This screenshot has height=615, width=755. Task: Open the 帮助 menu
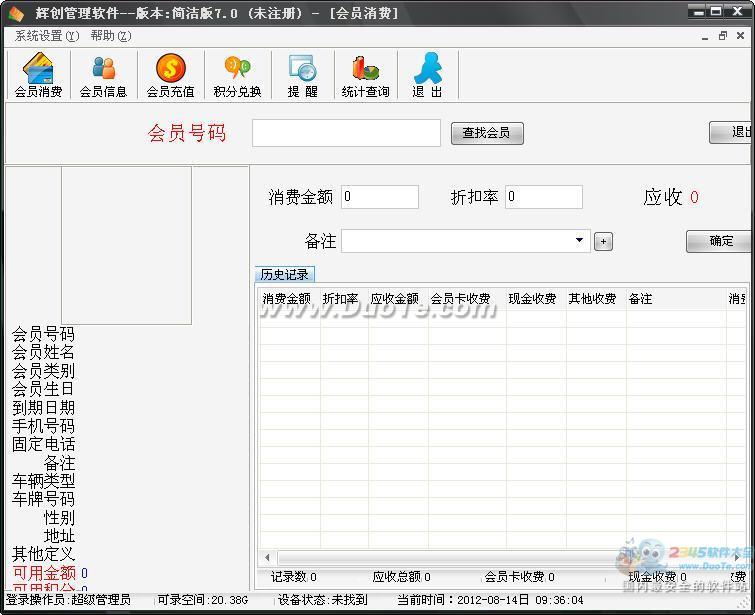click(110, 36)
